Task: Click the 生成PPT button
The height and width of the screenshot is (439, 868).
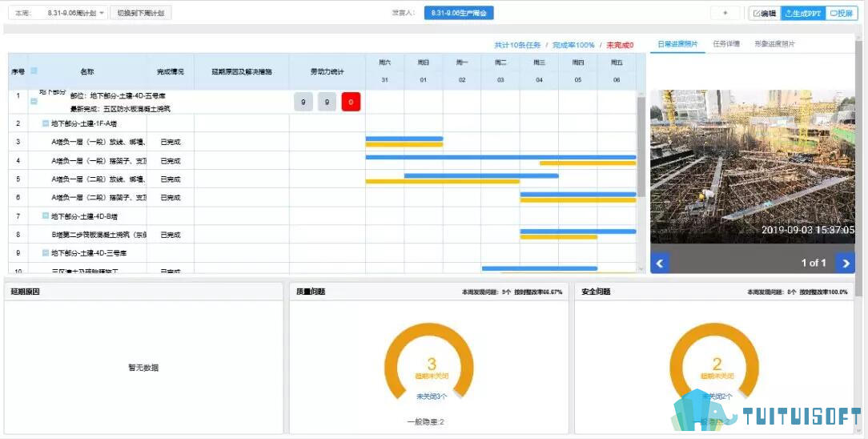Action: click(x=802, y=14)
